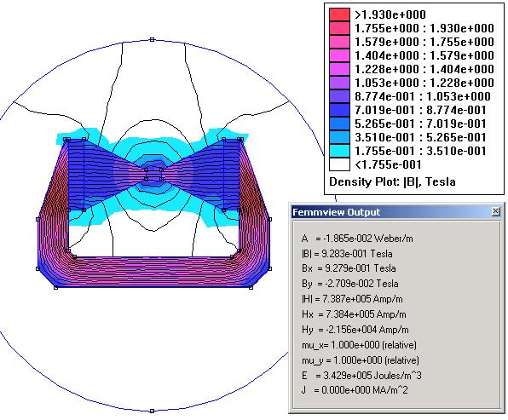Image resolution: width=508 pixels, height=420 pixels.
Task: Select the 'Hx = 7.384e+005 Amp/m' line
Action: pyautogui.click(x=354, y=314)
